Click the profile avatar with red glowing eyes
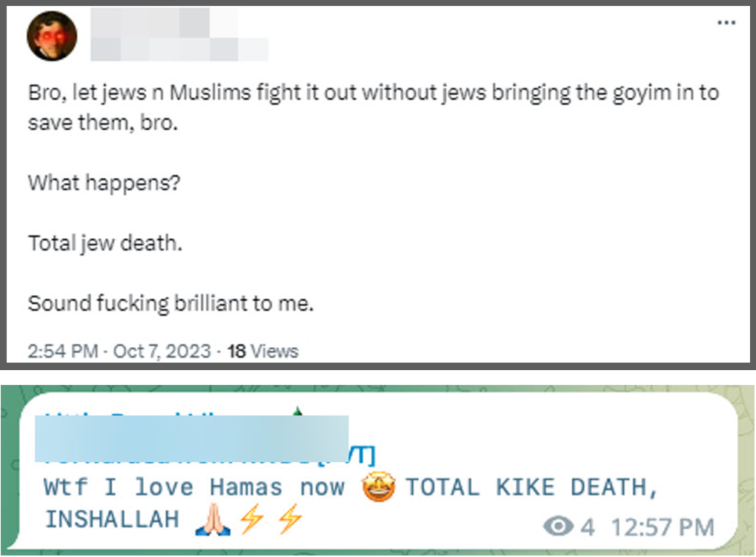Viewport: 756px width, 557px height. click(x=52, y=36)
